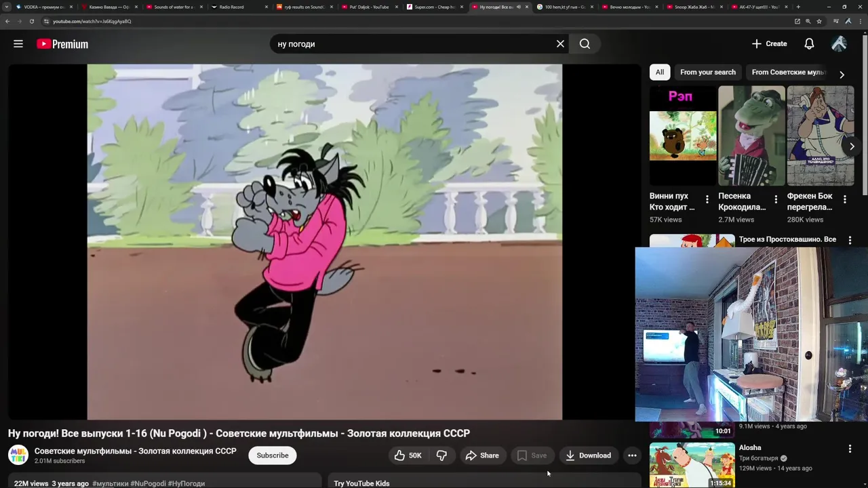Open the Винни пух short thumbnail
868x488 pixels.
683,136
